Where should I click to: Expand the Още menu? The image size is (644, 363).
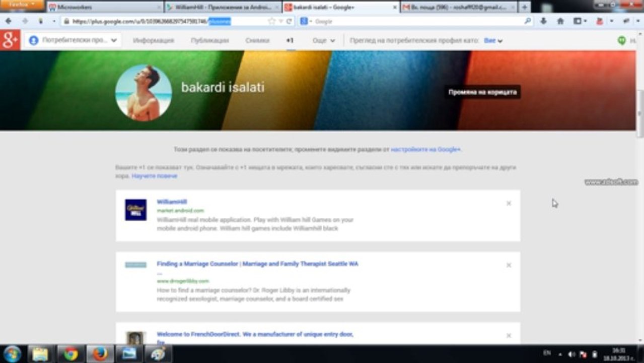[323, 40]
